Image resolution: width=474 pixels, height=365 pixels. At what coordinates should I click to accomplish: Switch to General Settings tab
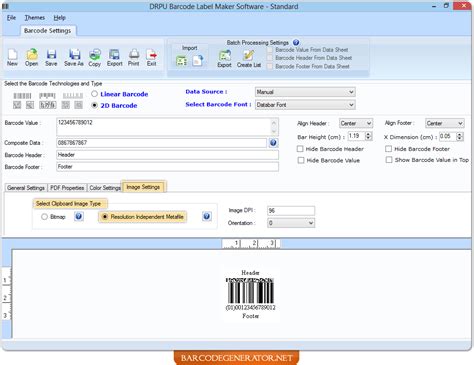[26, 188]
